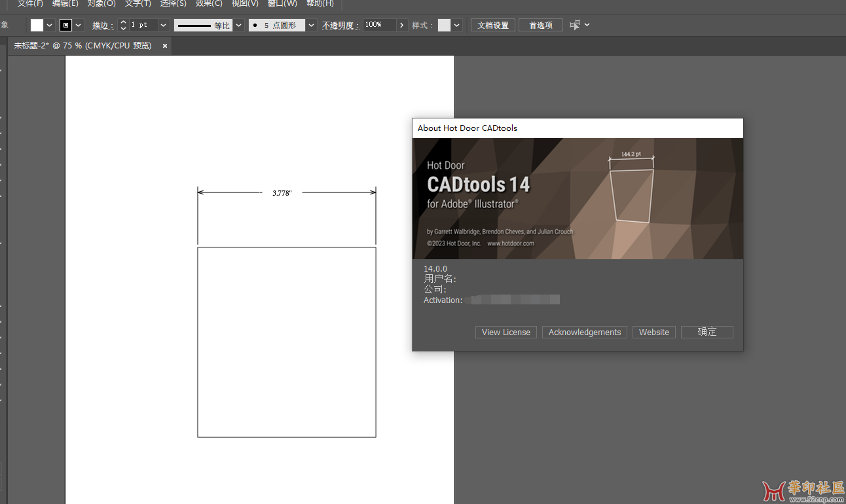This screenshot has height=504, width=846.
Task: Open the 视图(V) menu
Action: (245, 3)
